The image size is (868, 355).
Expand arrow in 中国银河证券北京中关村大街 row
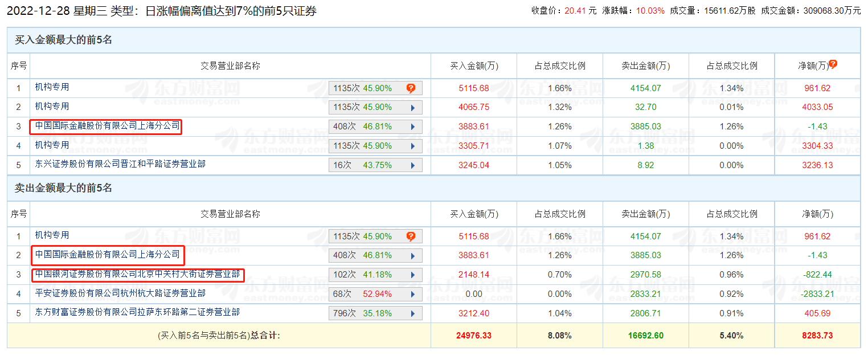pyautogui.click(x=412, y=275)
